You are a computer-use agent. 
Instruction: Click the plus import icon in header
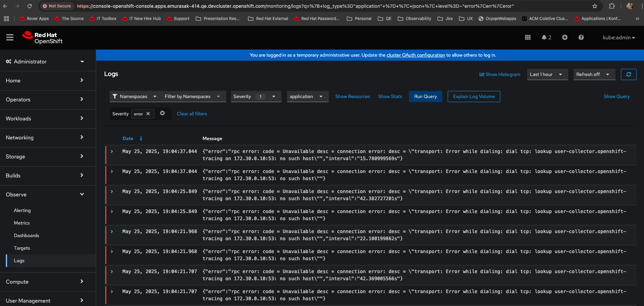tap(565, 37)
